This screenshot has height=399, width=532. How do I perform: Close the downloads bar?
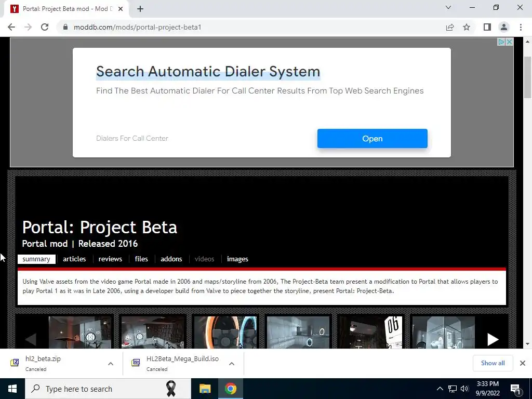[x=523, y=363]
